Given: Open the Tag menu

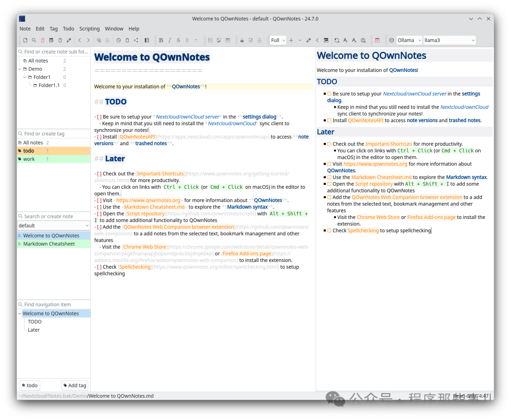Looking at the screenshot, I should 53,29.
